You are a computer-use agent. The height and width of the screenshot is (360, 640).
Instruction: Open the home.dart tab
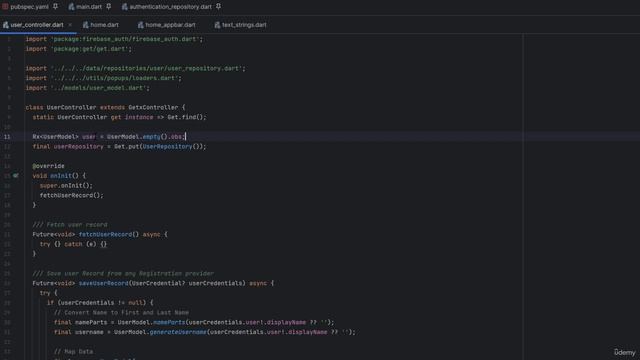104,25
